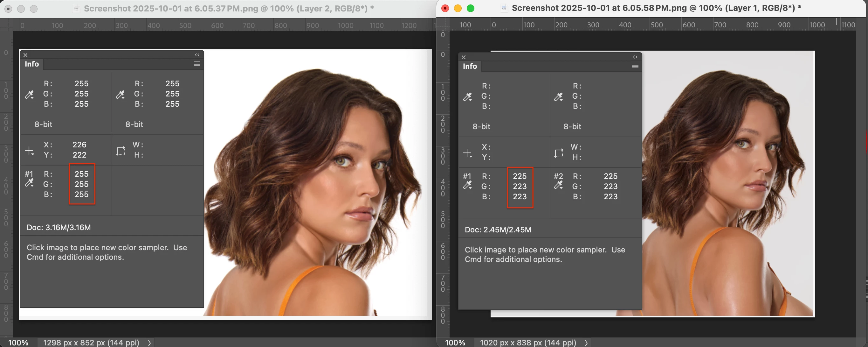Collapse left Info panel with double arrows
Image resolution: width=868 pixels, height=347 pixels.
pos(197,55)
